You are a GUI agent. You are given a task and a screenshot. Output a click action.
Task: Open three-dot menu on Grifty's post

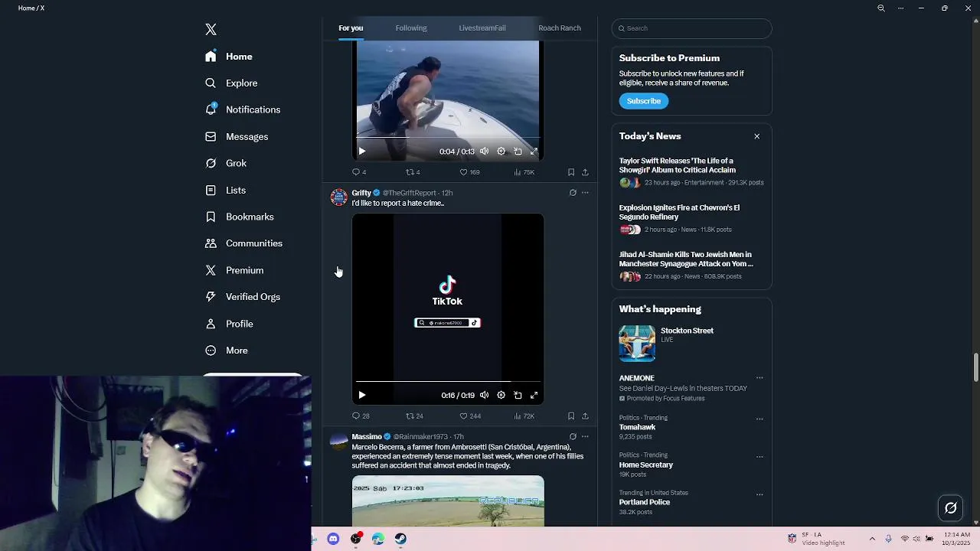click(585, 193)
